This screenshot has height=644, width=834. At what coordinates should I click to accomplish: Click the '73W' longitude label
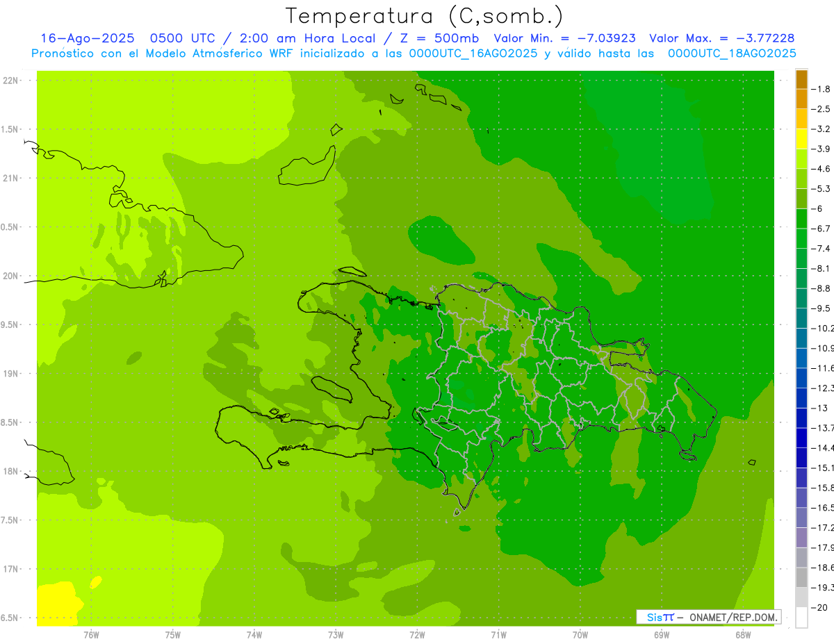click(x=336, y=636)
